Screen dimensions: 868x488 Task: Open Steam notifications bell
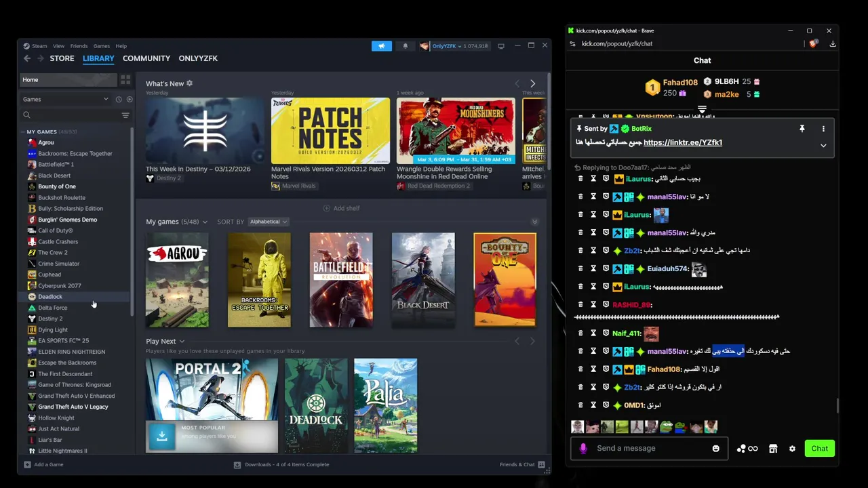[x=406, y=46]
